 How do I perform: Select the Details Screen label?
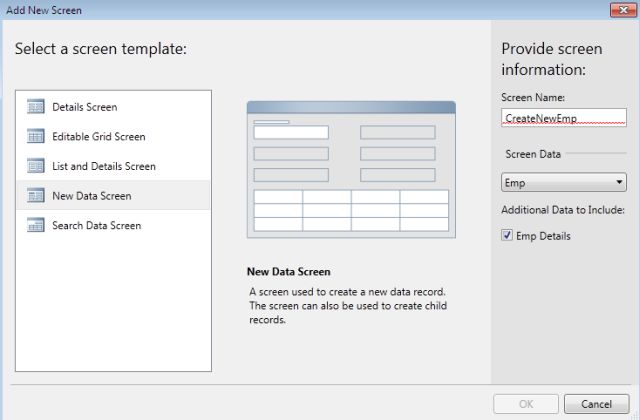coord(84,107)
